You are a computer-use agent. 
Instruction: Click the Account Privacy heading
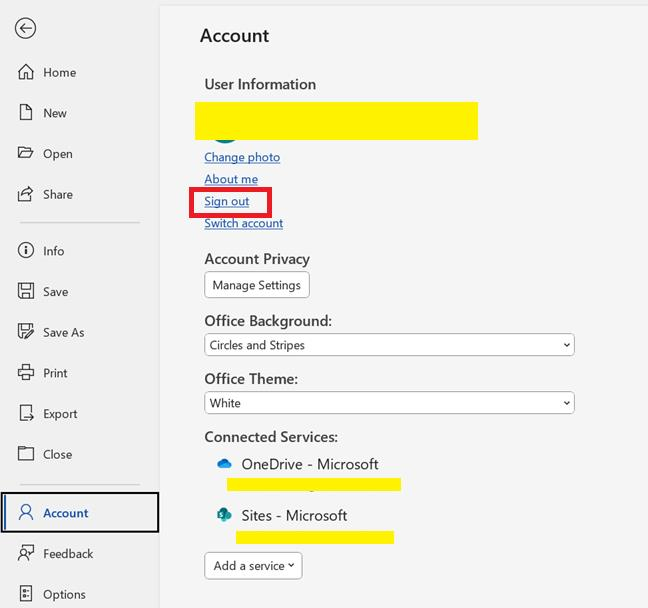click(x=257, y=259)
